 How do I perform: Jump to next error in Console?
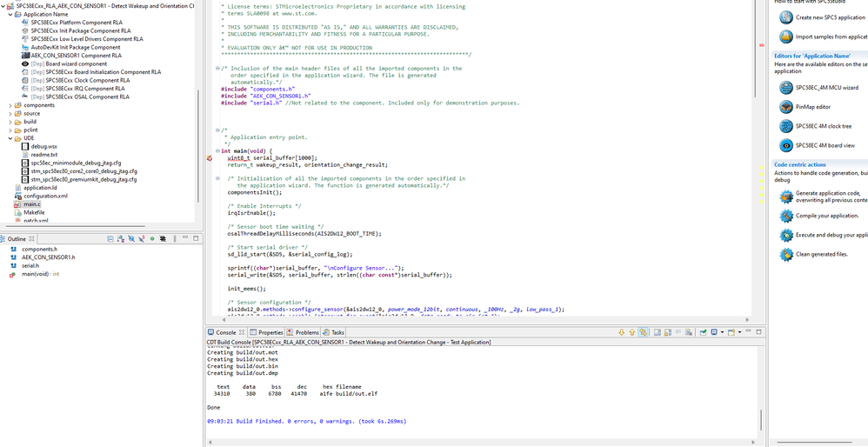[x=622, y=332]
